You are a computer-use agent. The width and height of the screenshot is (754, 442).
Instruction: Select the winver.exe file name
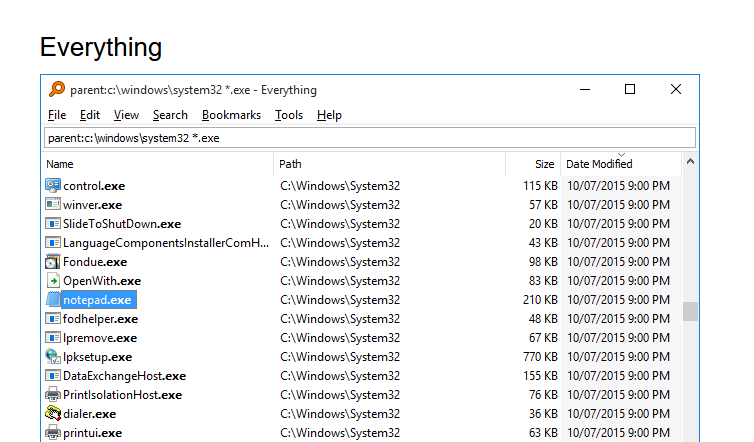coord(93,205)
